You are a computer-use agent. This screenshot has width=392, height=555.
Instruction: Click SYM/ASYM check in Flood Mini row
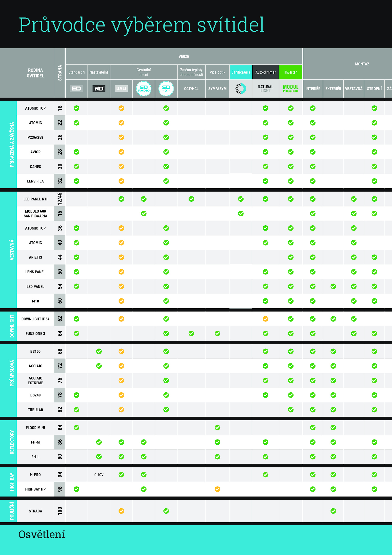218,427
